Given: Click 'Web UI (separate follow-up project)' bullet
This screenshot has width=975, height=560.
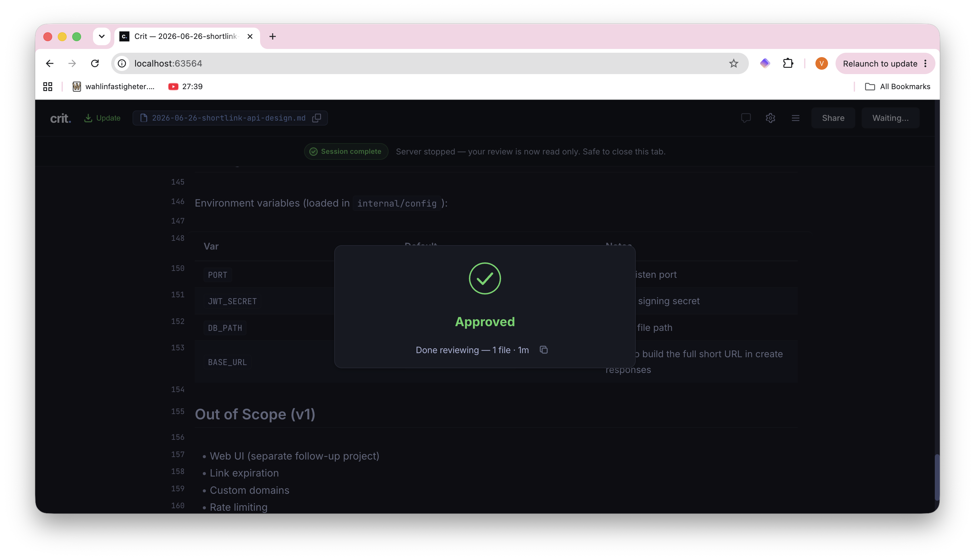Looking at the screenshot, I should coord(294,456).
